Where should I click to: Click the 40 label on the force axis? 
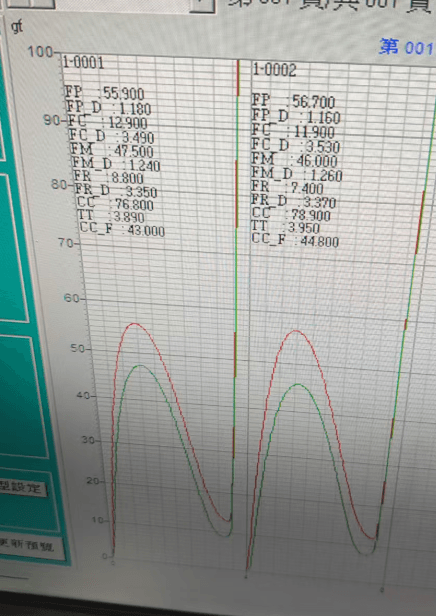(x=83, y=396)
